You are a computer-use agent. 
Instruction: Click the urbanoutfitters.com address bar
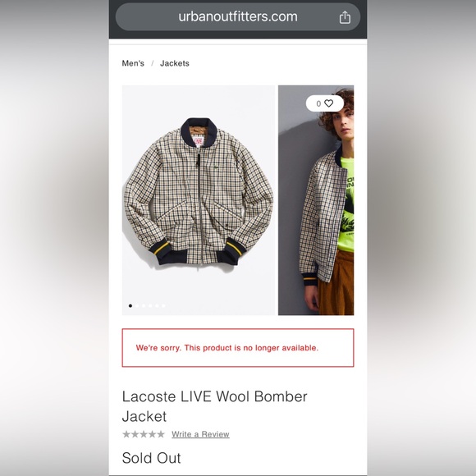(238, 17)
